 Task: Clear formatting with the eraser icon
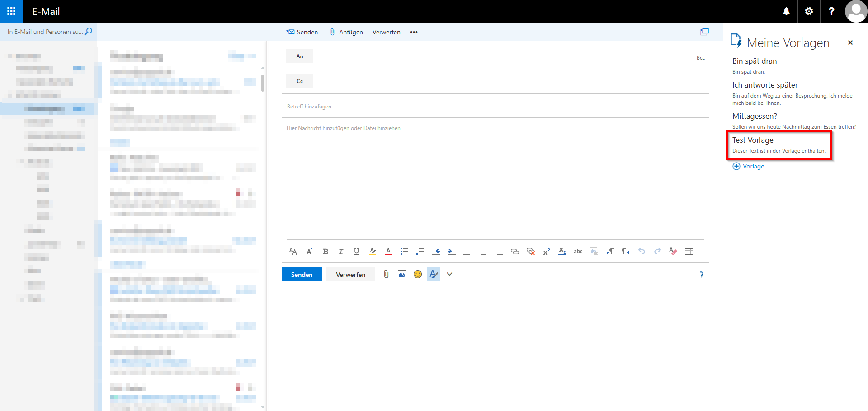pyautogui.click(x=673, y=252)
